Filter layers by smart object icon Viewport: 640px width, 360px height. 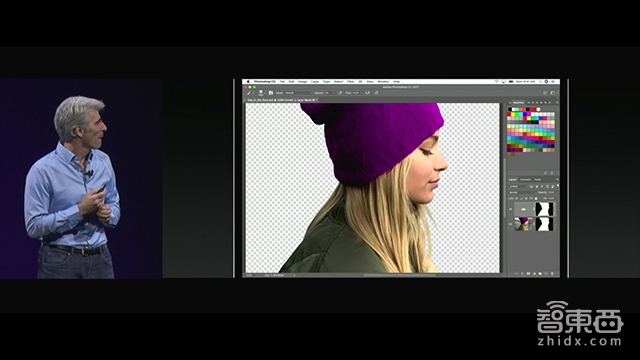tap(553, 187)
